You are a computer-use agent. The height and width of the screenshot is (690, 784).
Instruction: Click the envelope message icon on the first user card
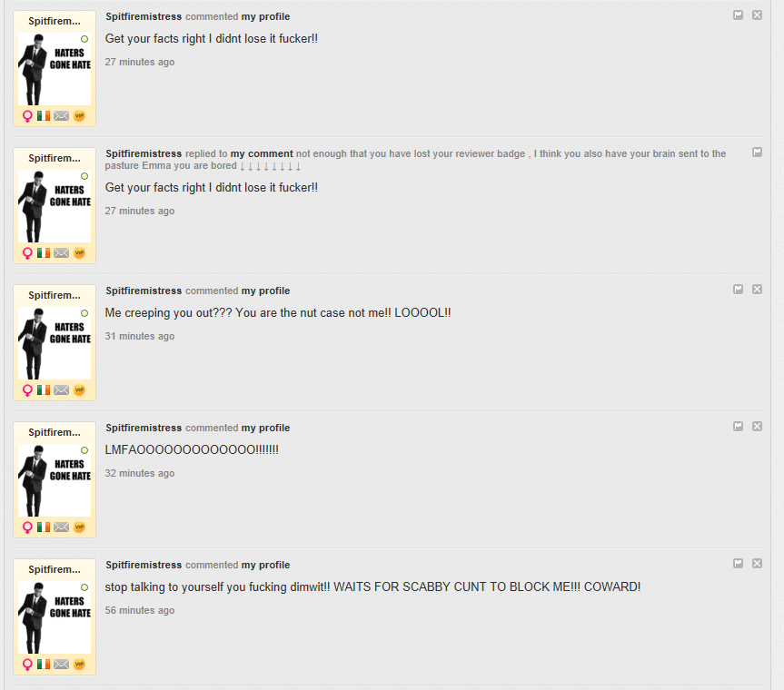61,116
